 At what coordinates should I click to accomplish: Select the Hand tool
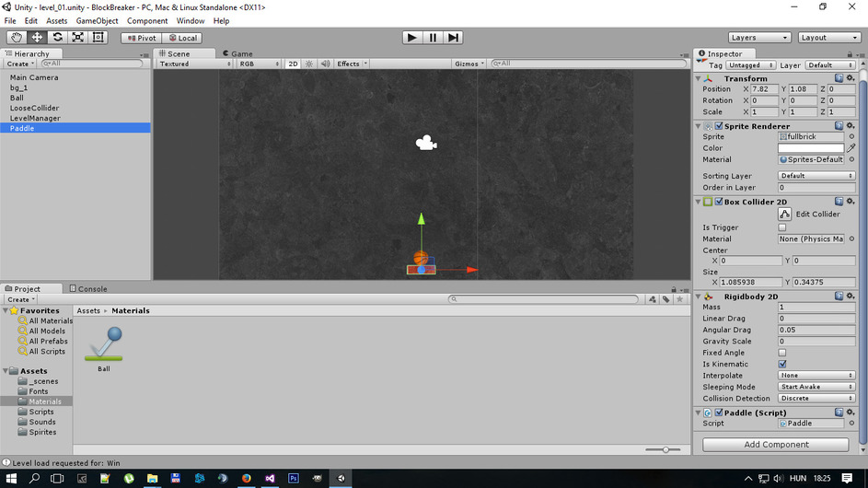[x=17, y=38]
